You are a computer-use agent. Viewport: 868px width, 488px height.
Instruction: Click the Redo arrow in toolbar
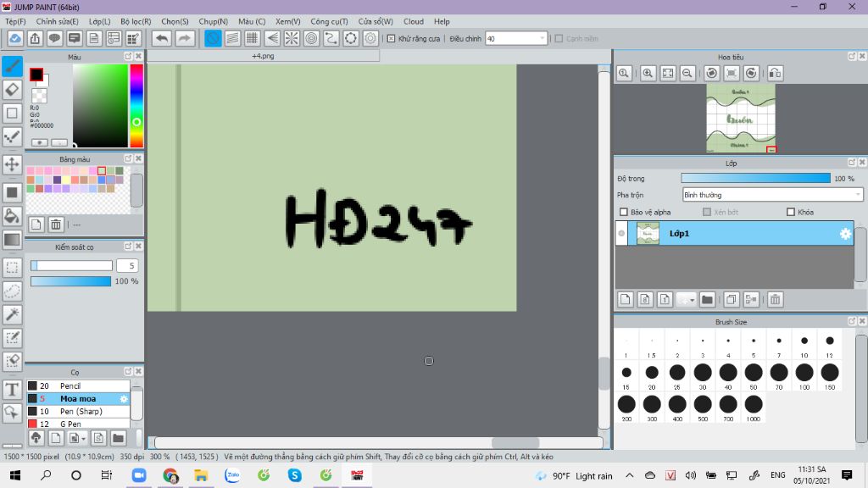click(184, 39)
